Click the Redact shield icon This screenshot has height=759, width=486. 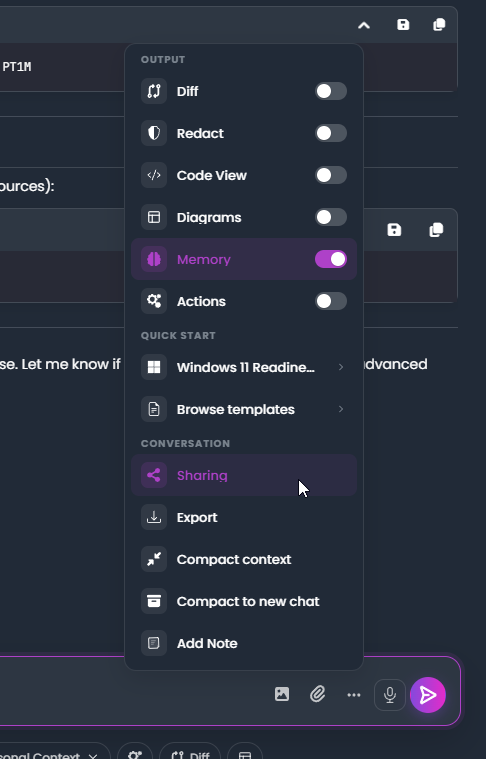[x=154, y=134]
